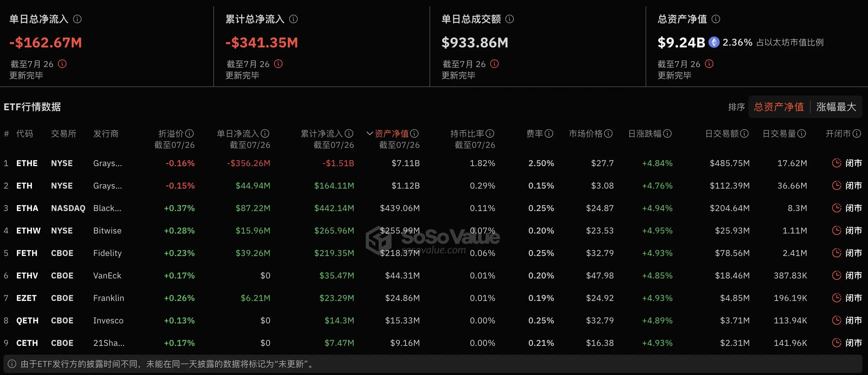Click 日交易额 column header

[x=722, y=133]
